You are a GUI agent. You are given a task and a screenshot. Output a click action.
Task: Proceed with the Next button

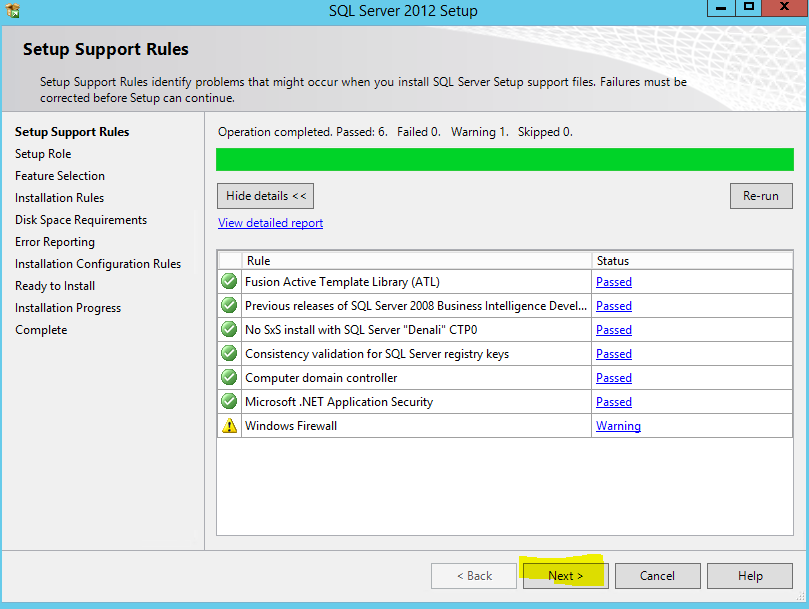pyautogui.click(x=565, y=575)
